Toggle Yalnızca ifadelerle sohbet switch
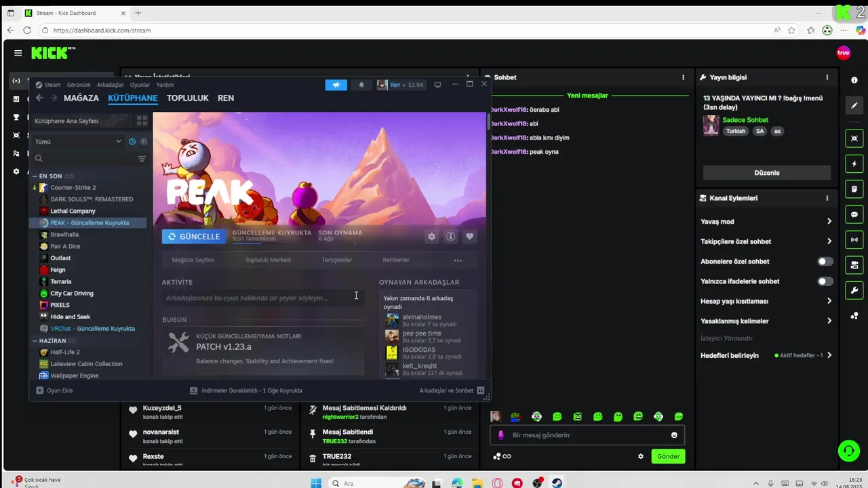This screenshot has width=868, height=488. (825, 281)
